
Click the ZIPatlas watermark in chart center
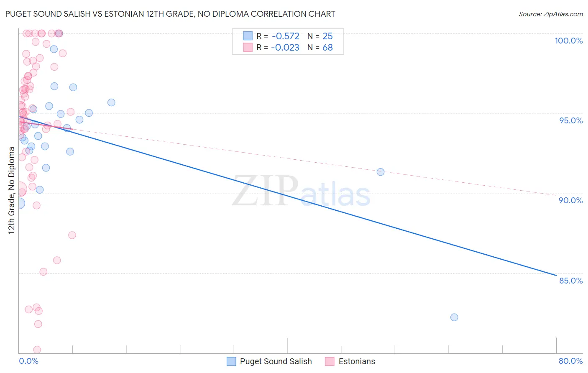tap(301, 191)
